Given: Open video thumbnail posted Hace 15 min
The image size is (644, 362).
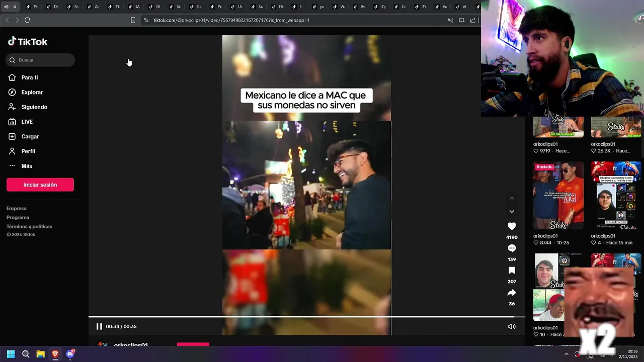Looking at the screenshot, I should pyautogui.click(x=616, y=196).
